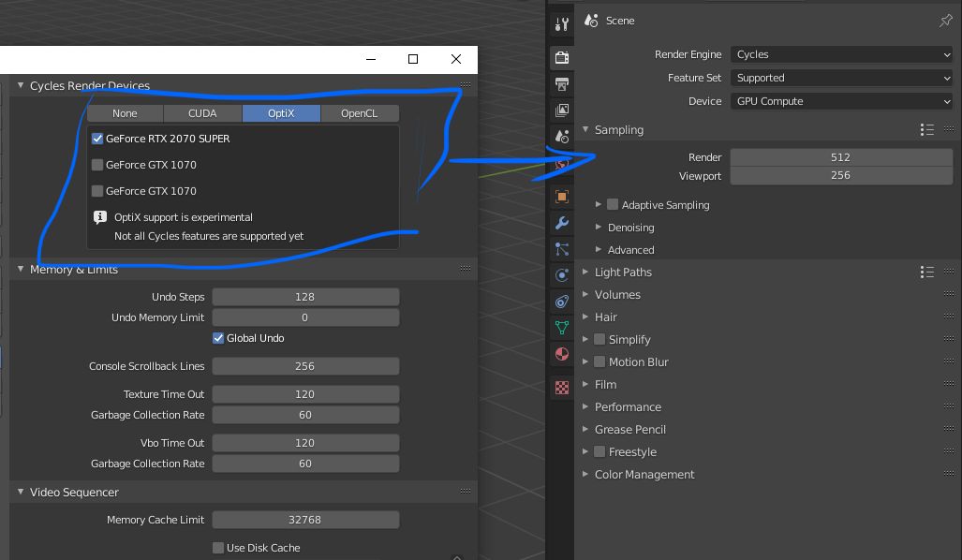This screenshot has height=560, width=962.
Task: Maximize the Preferences window
Action: click(413, 59)
